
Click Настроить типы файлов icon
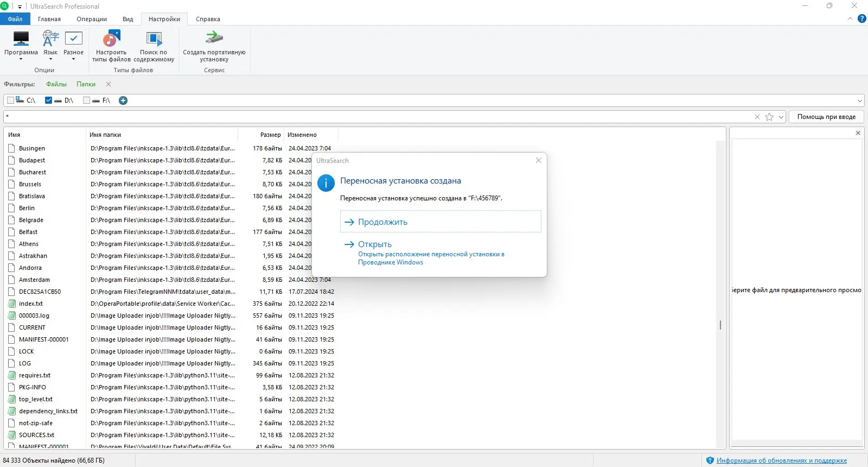click(x=111, y=39)
